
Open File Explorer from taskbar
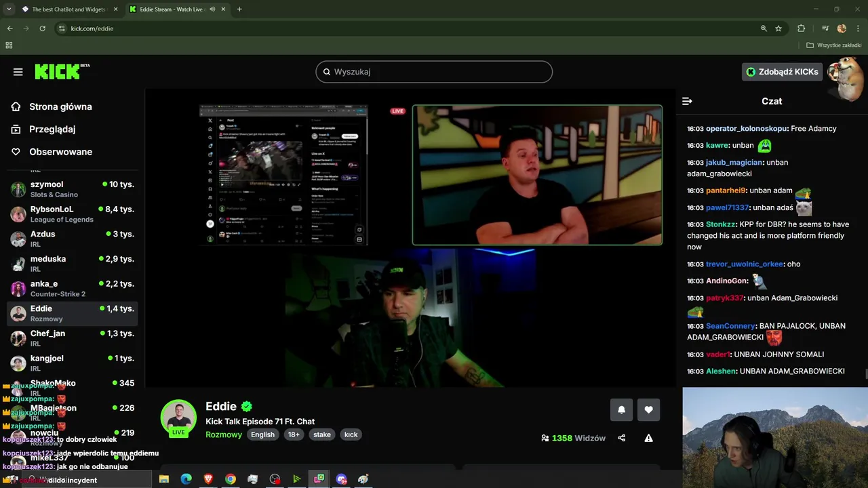coord(163,479)
